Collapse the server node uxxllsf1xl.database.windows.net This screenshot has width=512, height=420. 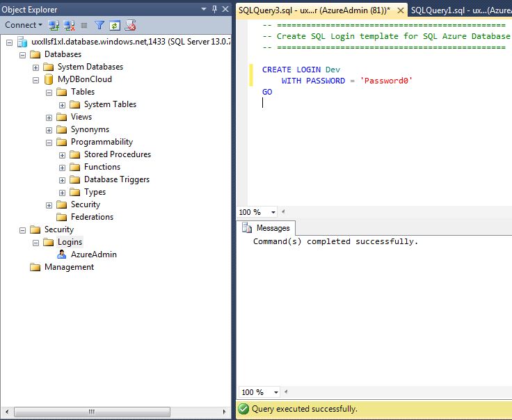tap(10, 42)
